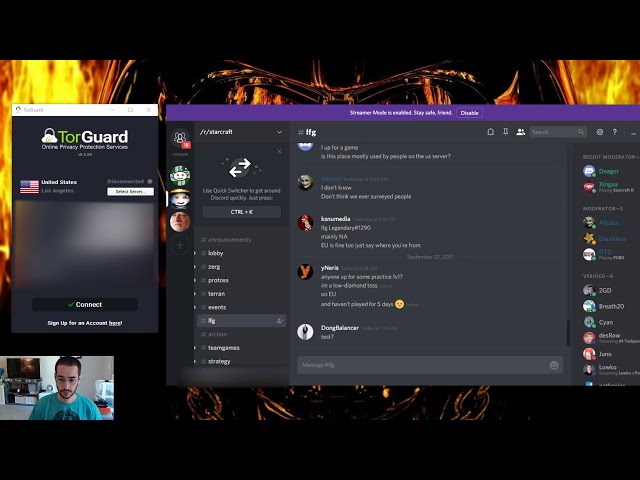Open Select Server in TorGuard

[x=130, y=191]
